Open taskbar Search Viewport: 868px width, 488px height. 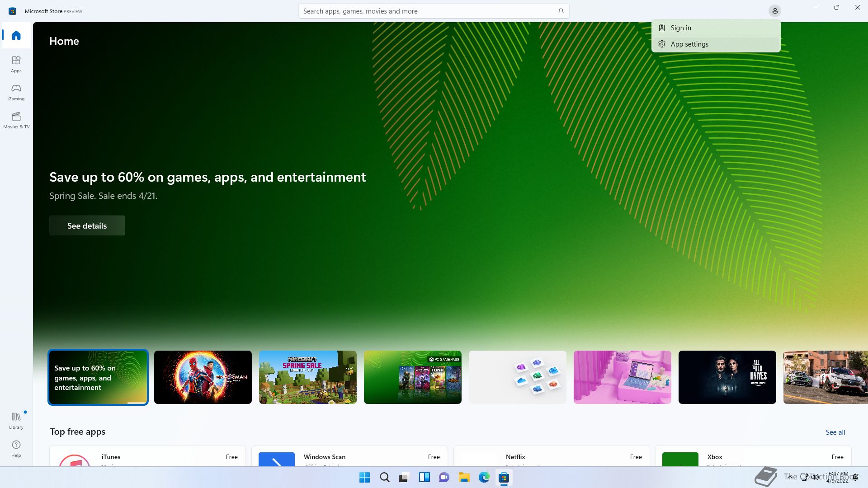coord(385,477)
